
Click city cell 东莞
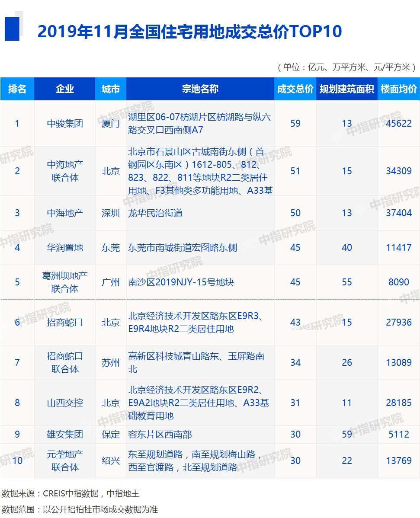click(x=111, y=247)
